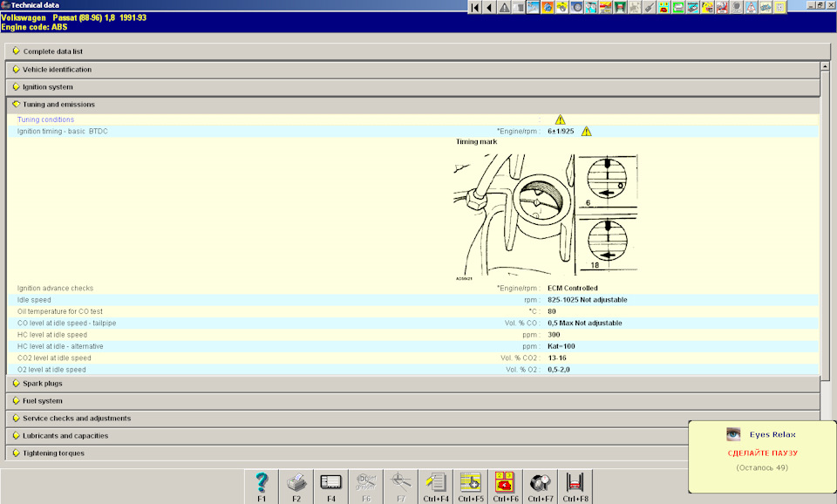Expand the Tightening torques section
The width and height of the screenshot is (837, 504).
click(347, 453)
